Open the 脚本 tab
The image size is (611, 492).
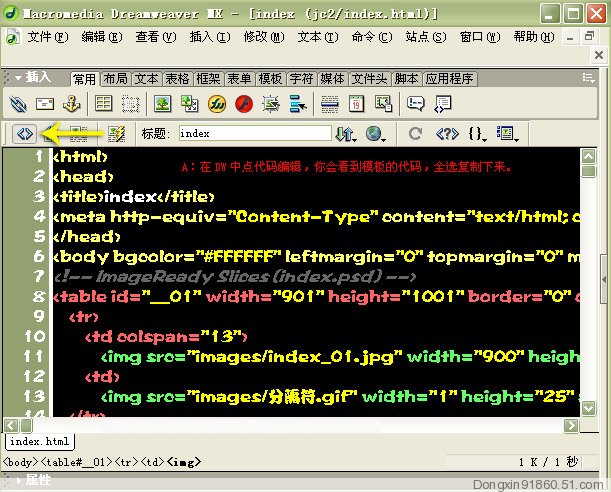(x=406, y=79)
